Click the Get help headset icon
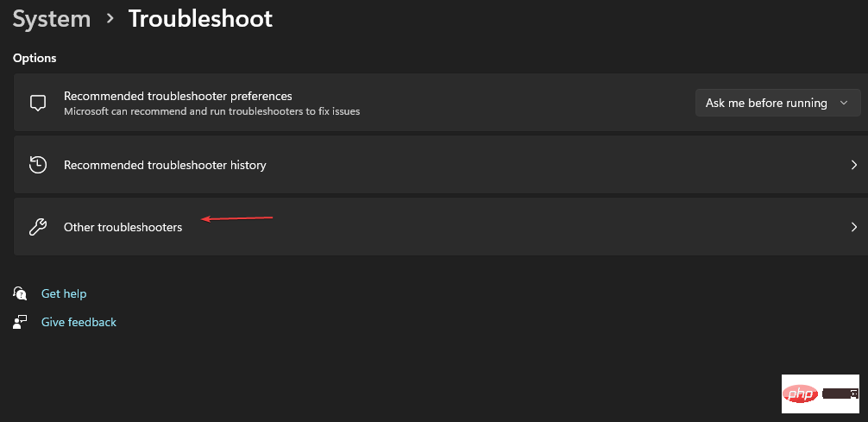 [21, 293]
